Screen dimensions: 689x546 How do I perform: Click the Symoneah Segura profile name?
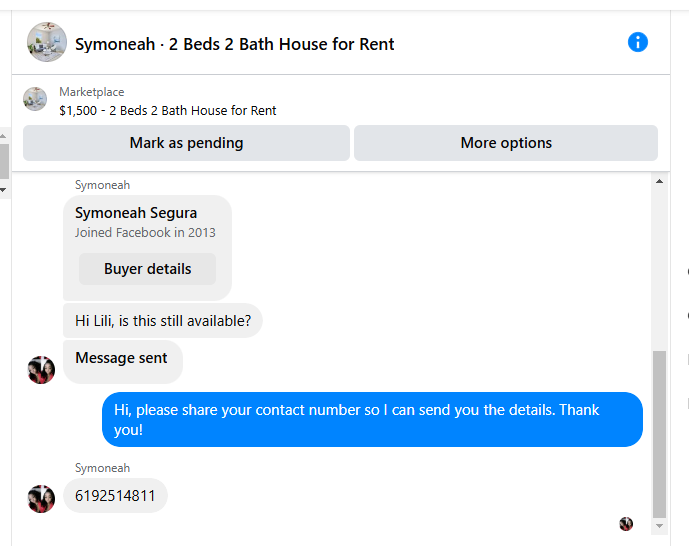136,213
